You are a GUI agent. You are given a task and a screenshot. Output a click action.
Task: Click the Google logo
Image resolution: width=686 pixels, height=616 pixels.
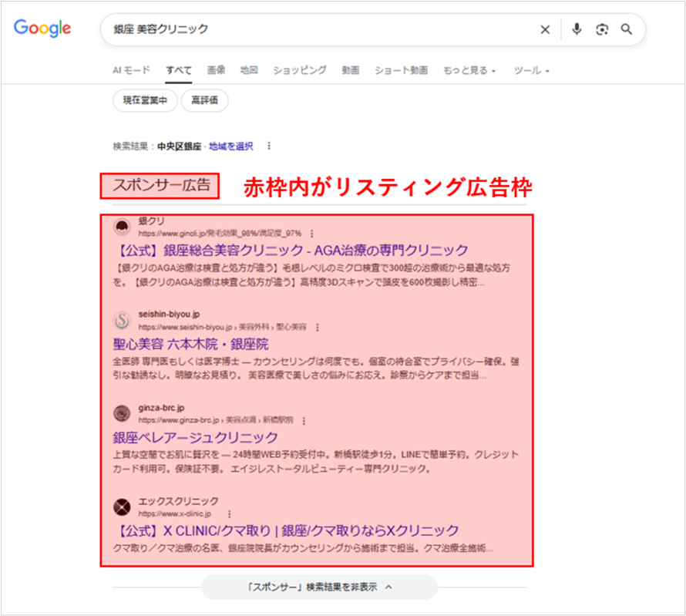coord(42,29)
